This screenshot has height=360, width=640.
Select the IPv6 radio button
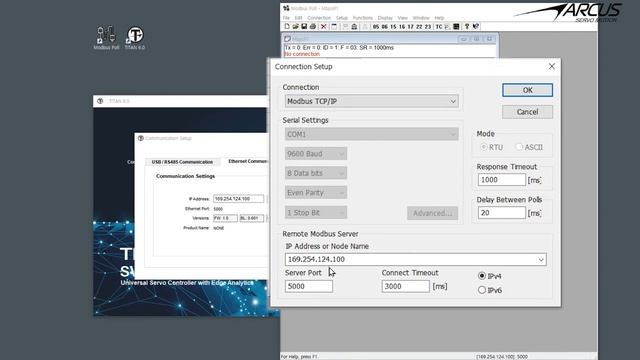click(x=482, y=290)
